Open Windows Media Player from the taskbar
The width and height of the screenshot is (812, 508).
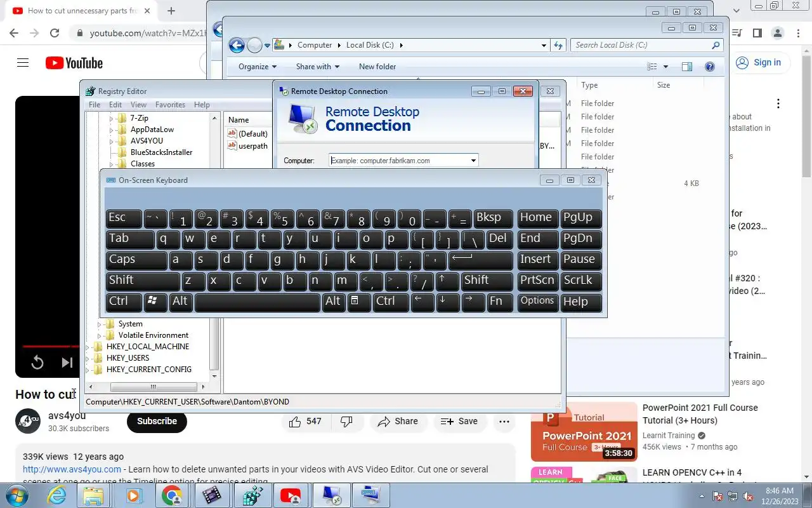pyautogui.click(x=133, y=495)
